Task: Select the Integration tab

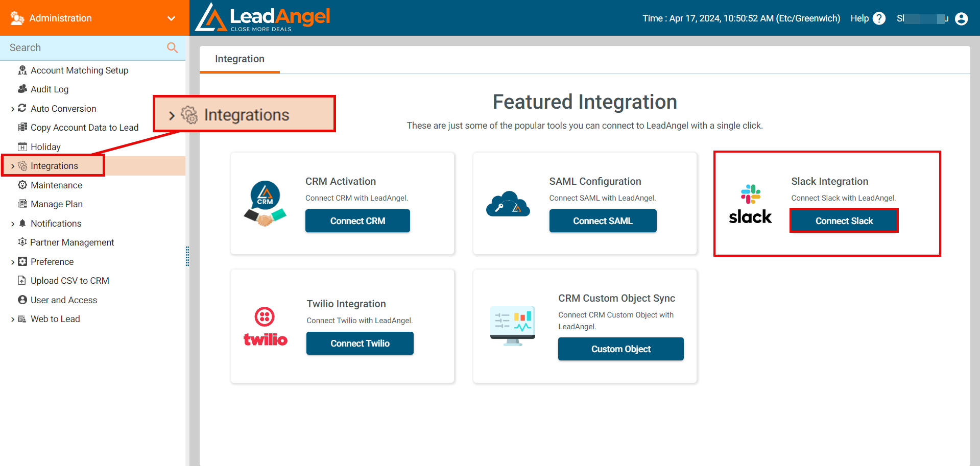Action: pyautogui.click(x=240, y=59)
